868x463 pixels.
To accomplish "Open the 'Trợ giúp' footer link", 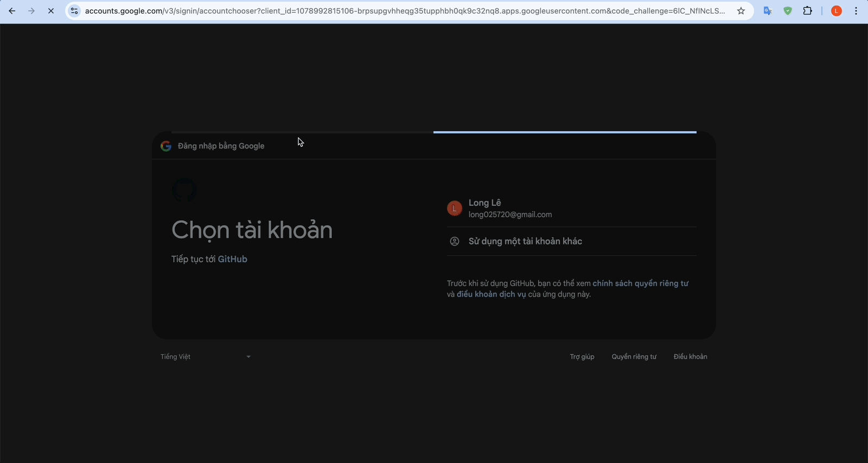I will tap(582, 357).
